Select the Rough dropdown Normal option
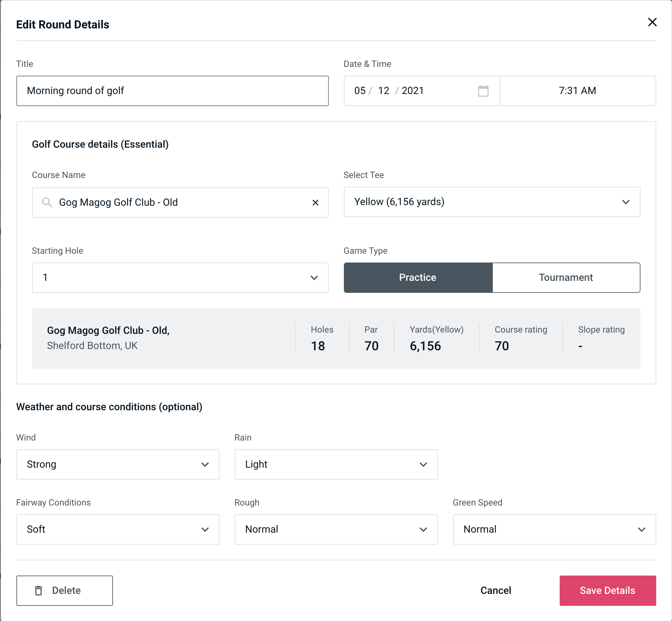 pos(336,529)
